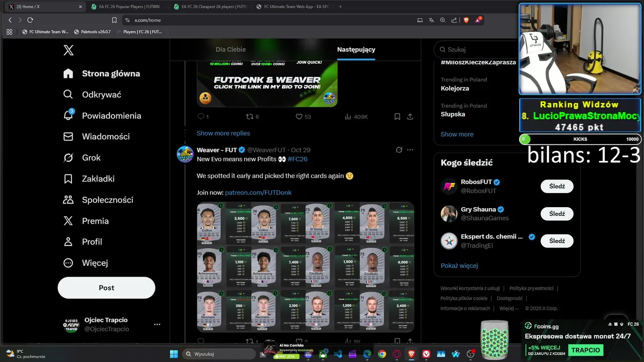This screenshot has height=362, width=644.
Task: Bookmark the FUTDONK & WEAVER post
Action: coord(397,117)
